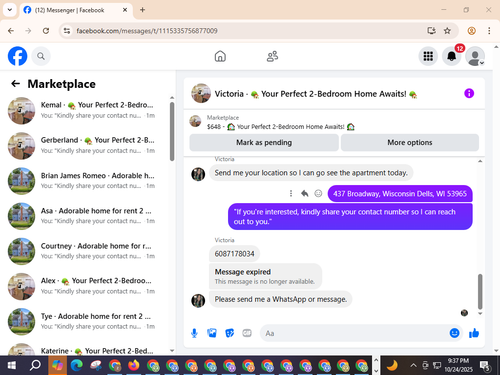Open the Facebook menu grid icon
The image size is (500, 375).
428,56
